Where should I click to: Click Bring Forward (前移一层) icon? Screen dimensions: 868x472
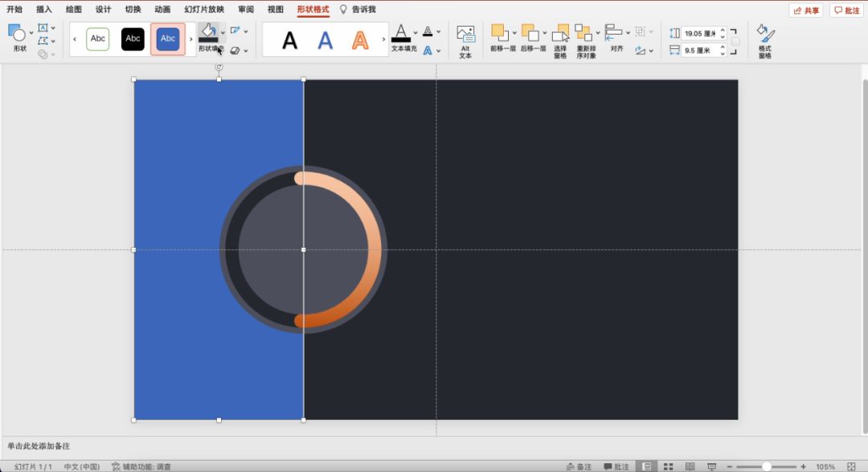500,33
